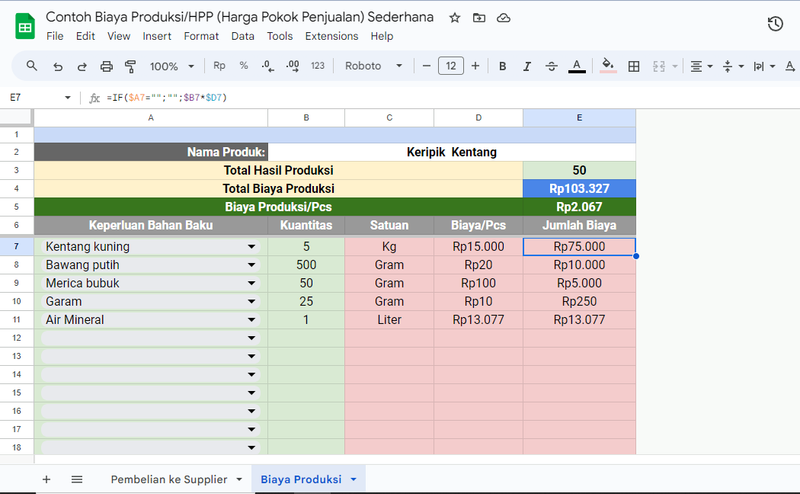
Task: Open the fill color picker
Action: (608, 66)
